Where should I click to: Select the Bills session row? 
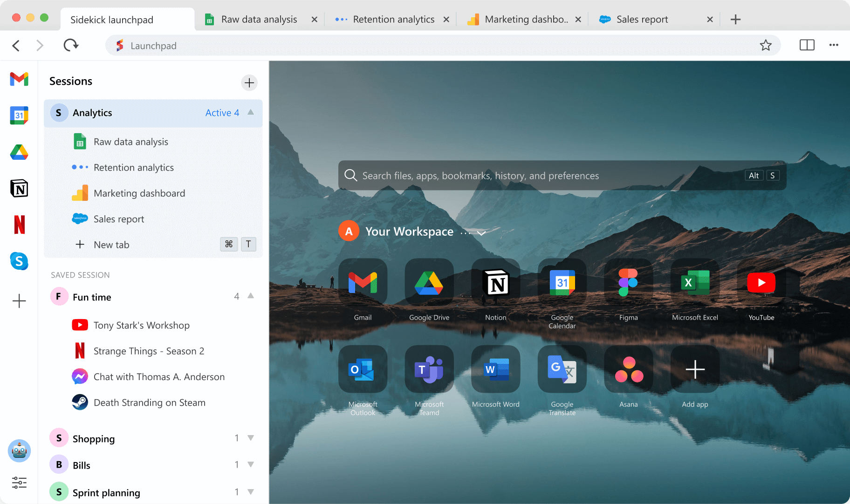[x=153, y=465]
